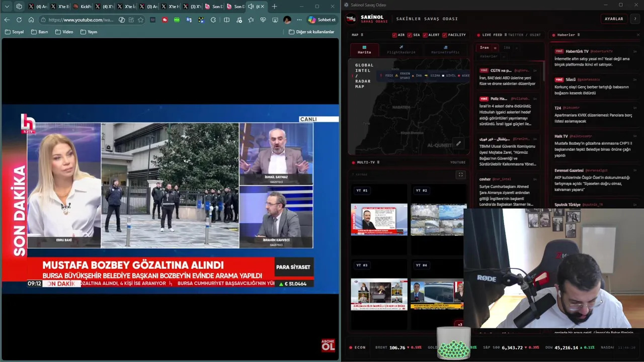Open Edge split screen view icon
Image resolution: width=644 pixels, height=362 pixels.
226,20
